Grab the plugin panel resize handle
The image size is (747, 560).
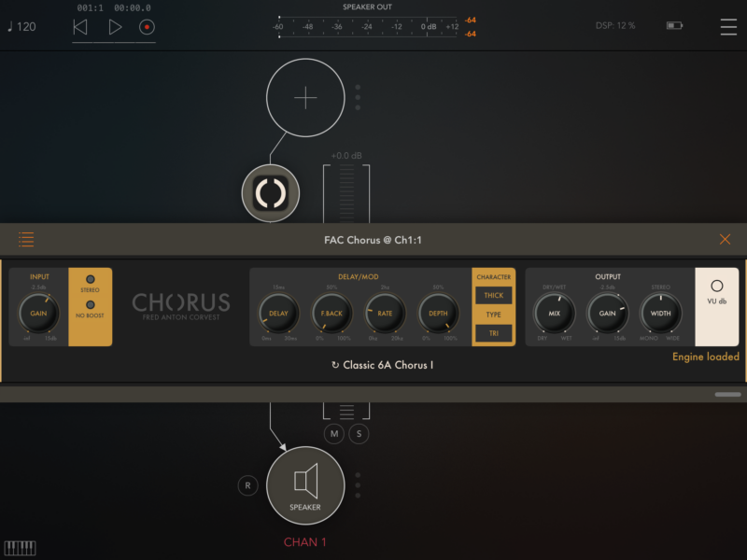tap(727, 394)
